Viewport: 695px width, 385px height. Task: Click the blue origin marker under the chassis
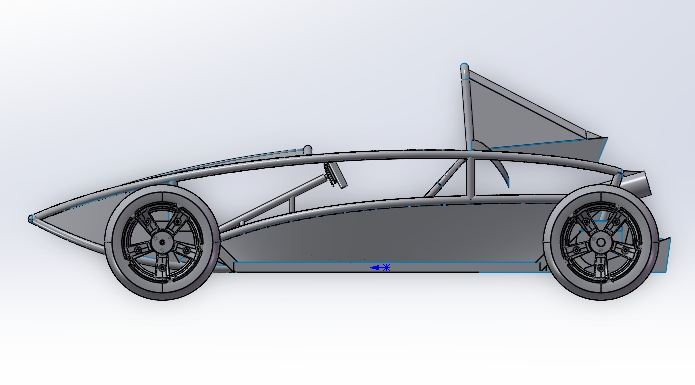pyautogui.click(x=380, y=268)
